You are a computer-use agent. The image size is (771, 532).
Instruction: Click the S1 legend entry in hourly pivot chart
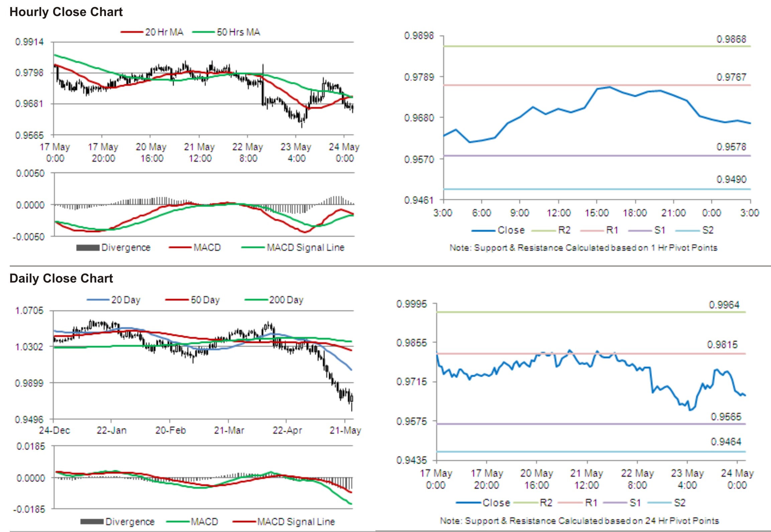click(x=647, y=230)
